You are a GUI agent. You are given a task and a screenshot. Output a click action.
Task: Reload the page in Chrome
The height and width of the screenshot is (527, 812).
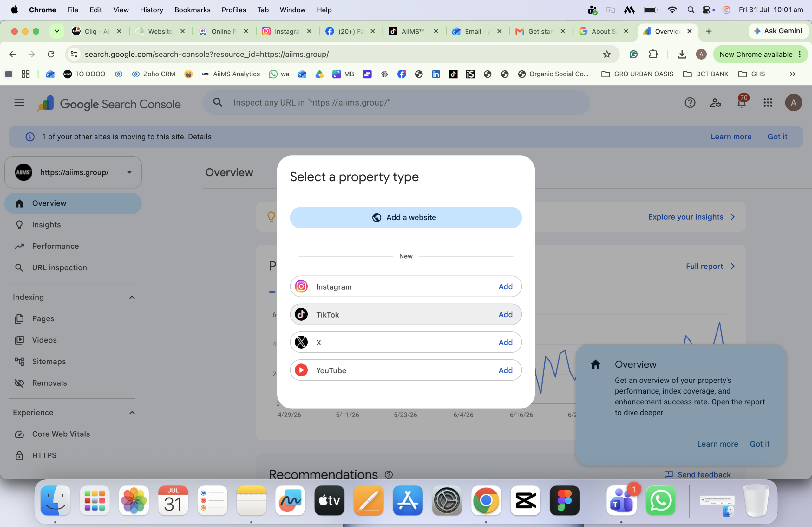pos(51,54)
